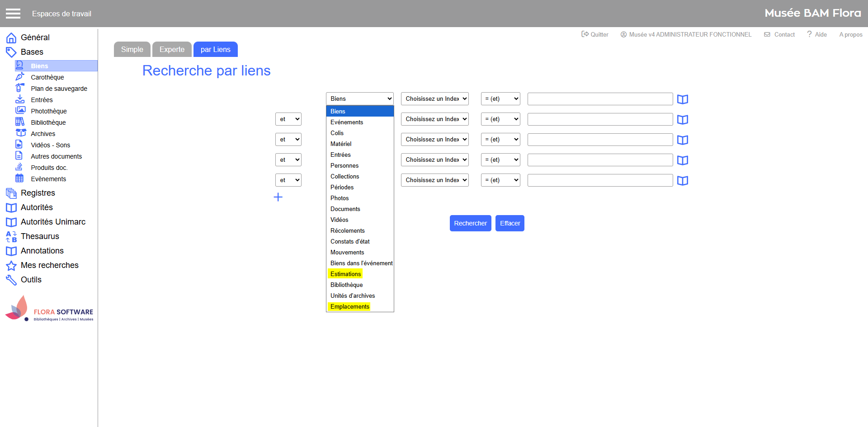
Task: Click the plus icon to add row
Action: pyautogui.click(x=278, y=197)
